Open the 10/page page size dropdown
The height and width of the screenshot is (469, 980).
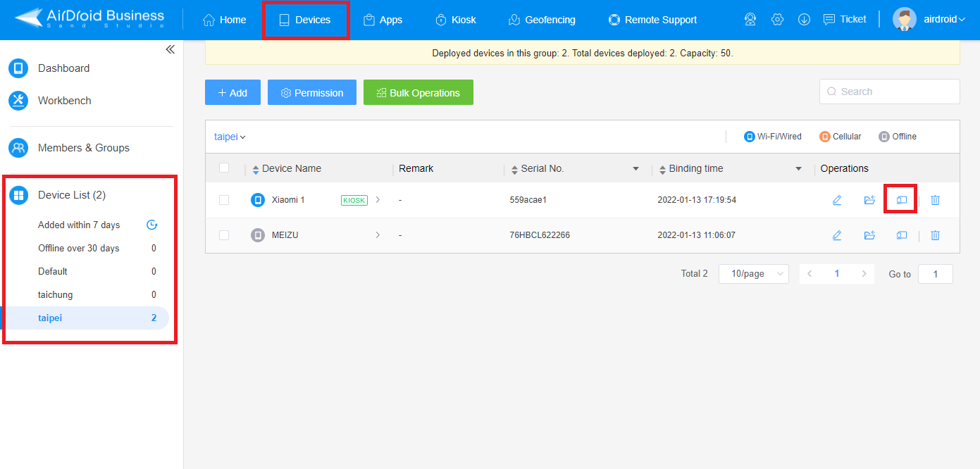[753, 274]
